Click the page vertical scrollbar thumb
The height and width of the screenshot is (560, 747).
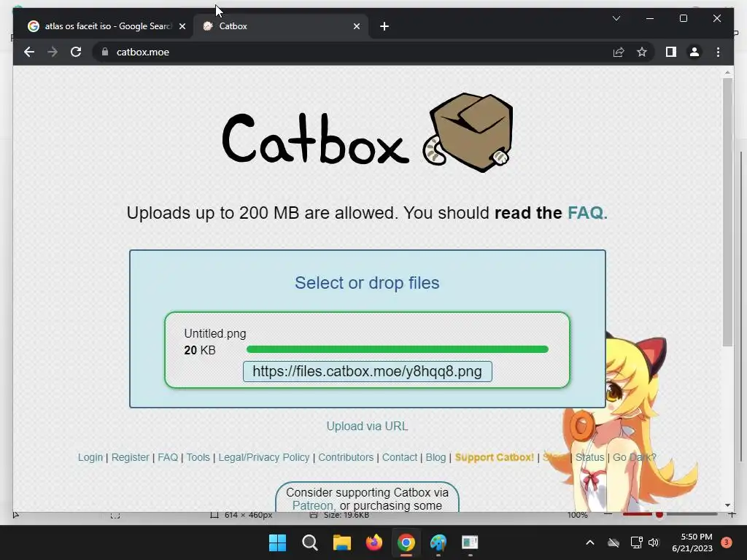click(x=727, y=212)
